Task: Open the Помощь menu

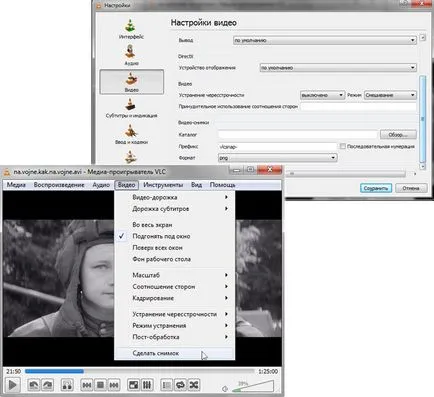Action: click(222, 185)
